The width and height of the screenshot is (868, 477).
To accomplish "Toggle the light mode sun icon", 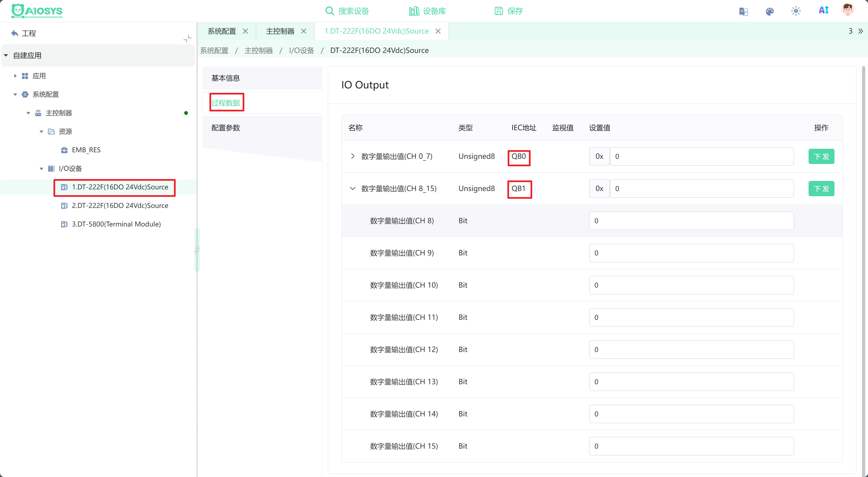I will click(x=796, y=11).
